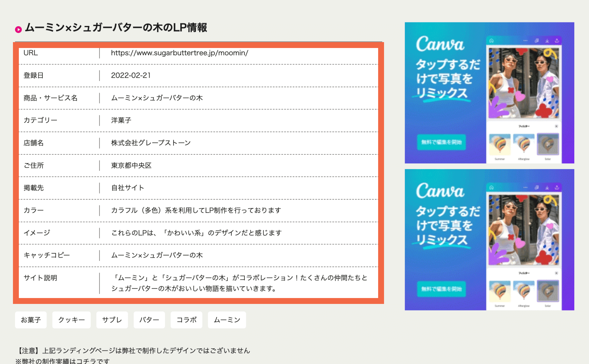Deselect the currently active Solar filter
The width and height of the screenshot is (589, 364).
point(548,144)
